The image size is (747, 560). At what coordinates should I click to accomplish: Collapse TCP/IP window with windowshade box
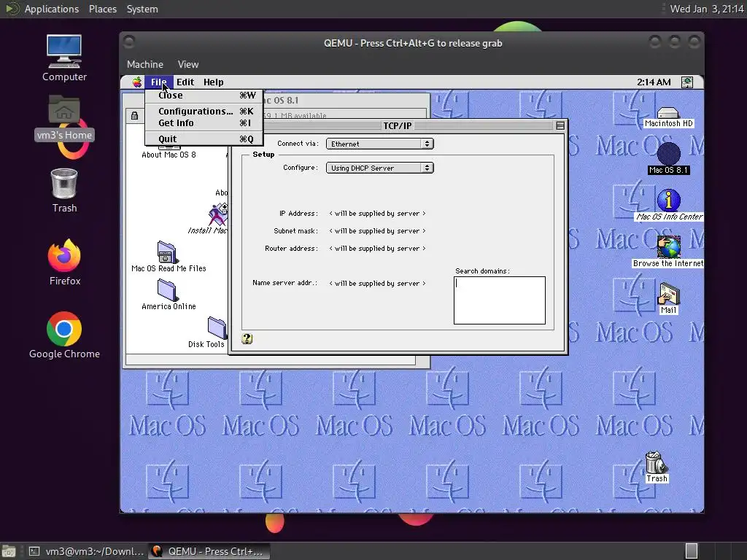pos(560,125)
